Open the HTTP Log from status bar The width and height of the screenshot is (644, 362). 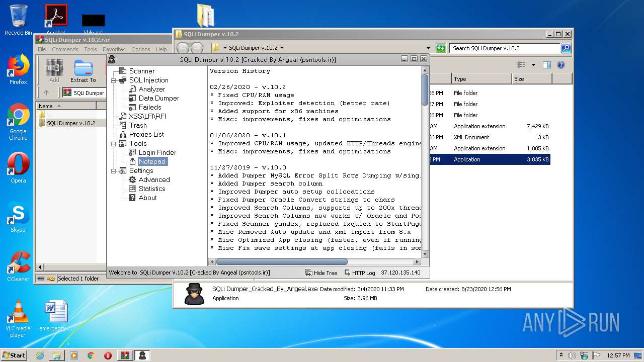[360, 273]
